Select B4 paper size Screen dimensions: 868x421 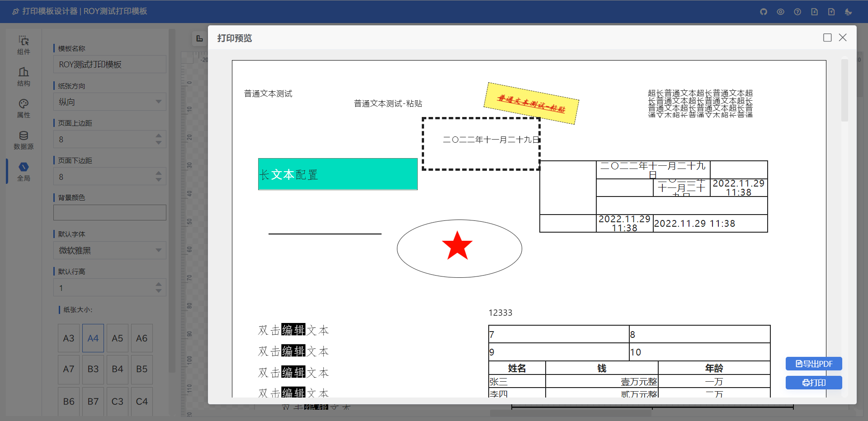[118, 370]
